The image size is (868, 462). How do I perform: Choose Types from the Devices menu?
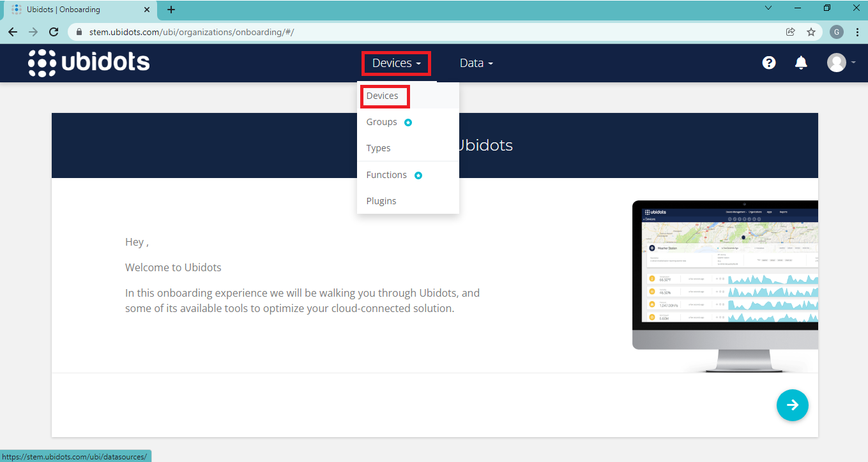pyautogui.click(x=379, y=148)
